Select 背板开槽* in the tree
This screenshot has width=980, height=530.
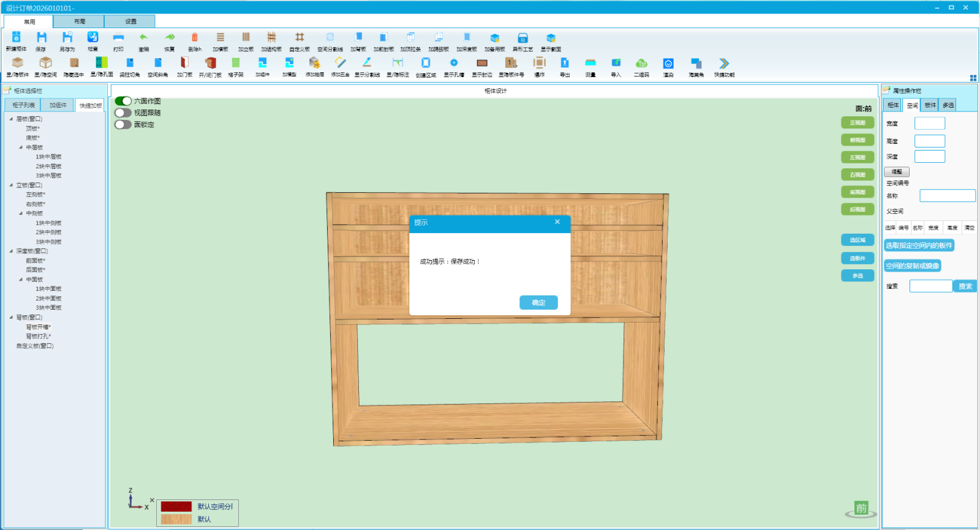pyautogui.click(x=39, y=327)
